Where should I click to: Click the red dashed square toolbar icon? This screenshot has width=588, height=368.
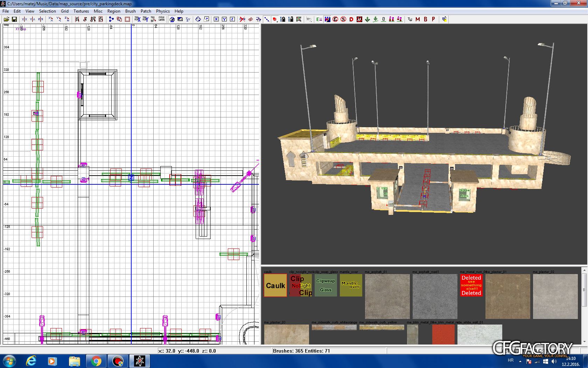click(x=127, y=19)
